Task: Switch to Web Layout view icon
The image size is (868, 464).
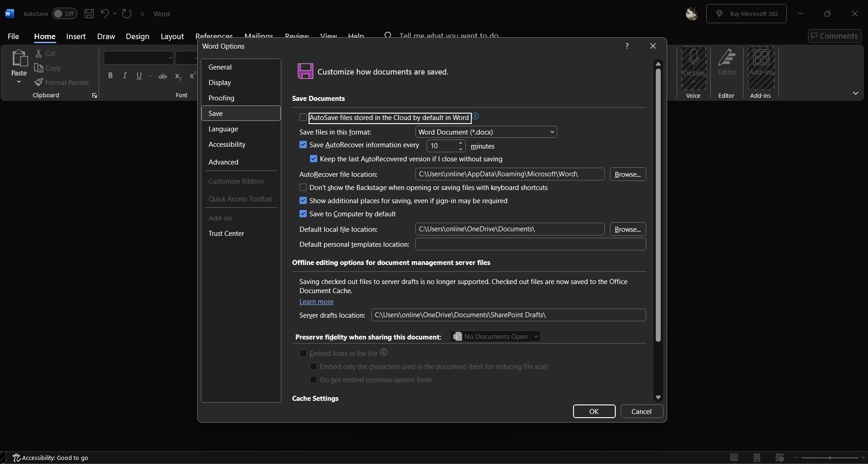Action: coord(780,458)
